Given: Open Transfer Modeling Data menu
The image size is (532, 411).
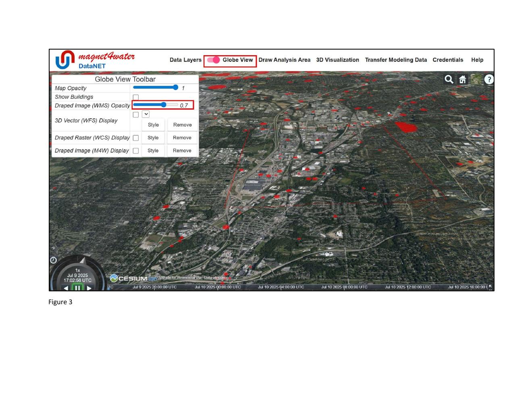Looking at the screenshot, I should 396,60.
